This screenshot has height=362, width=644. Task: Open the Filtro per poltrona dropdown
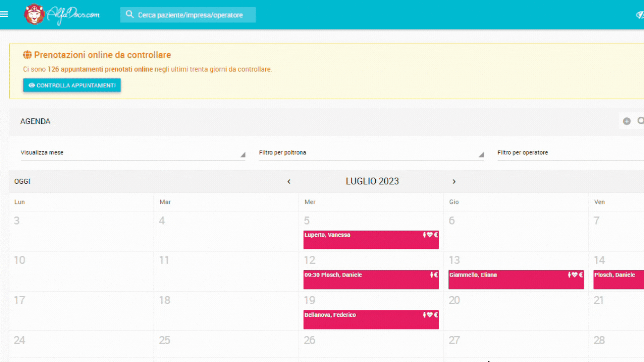[371, 153]
